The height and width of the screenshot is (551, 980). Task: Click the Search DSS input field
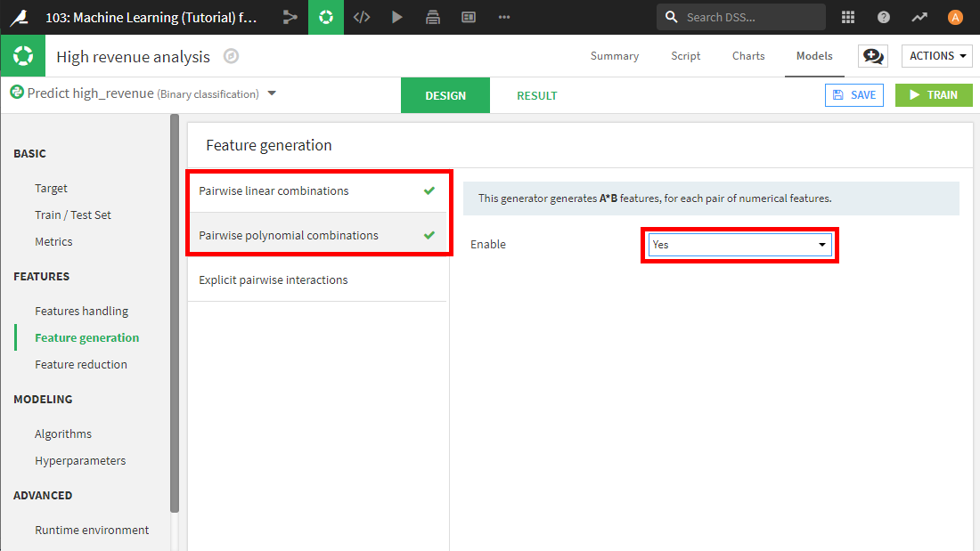coord(741,17)
